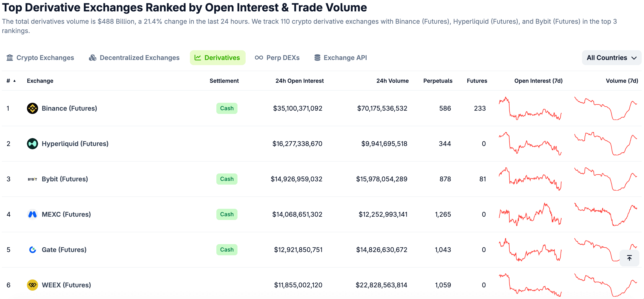Click the Open Interest (7d) column header

pos(538,81)
